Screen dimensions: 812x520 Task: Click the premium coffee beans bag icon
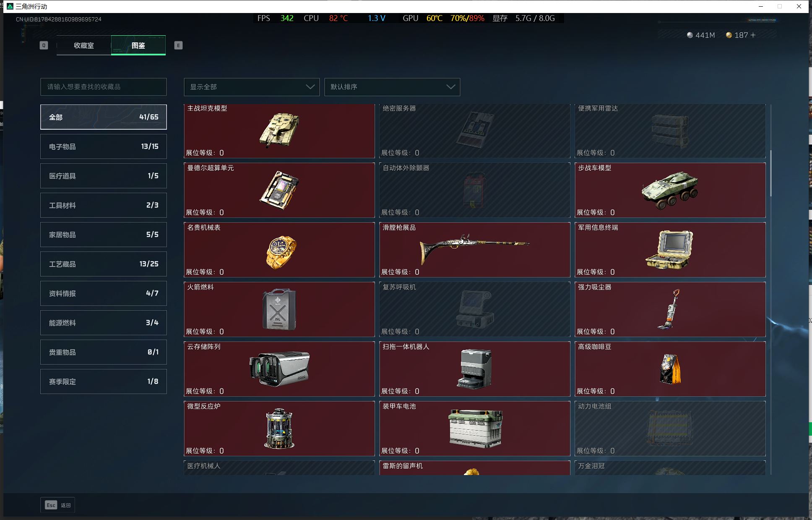(x=670, y=369)
